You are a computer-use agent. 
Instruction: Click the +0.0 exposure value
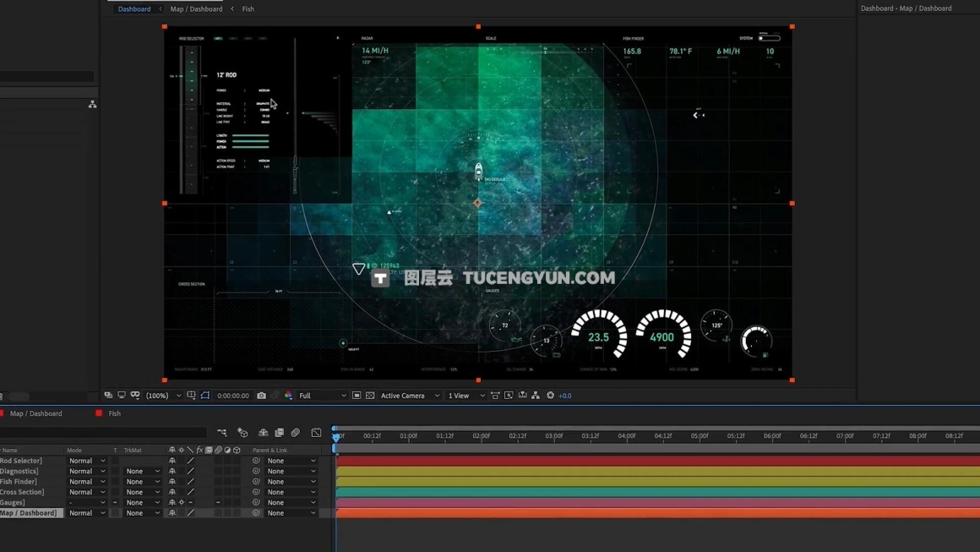point(565,396)
